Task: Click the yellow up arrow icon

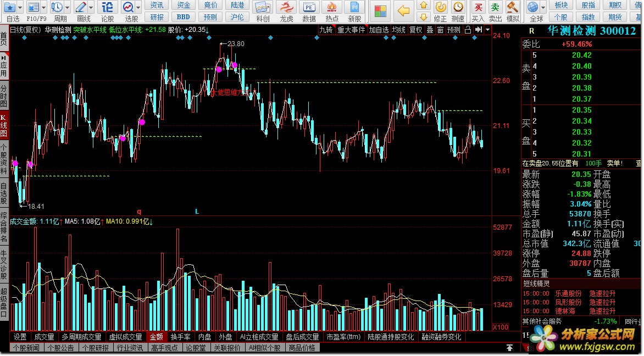Action: click(424, 5)
